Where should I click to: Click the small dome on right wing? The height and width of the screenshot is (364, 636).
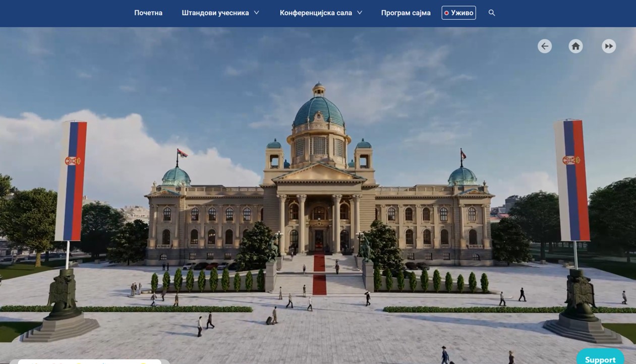click(462, 176)
